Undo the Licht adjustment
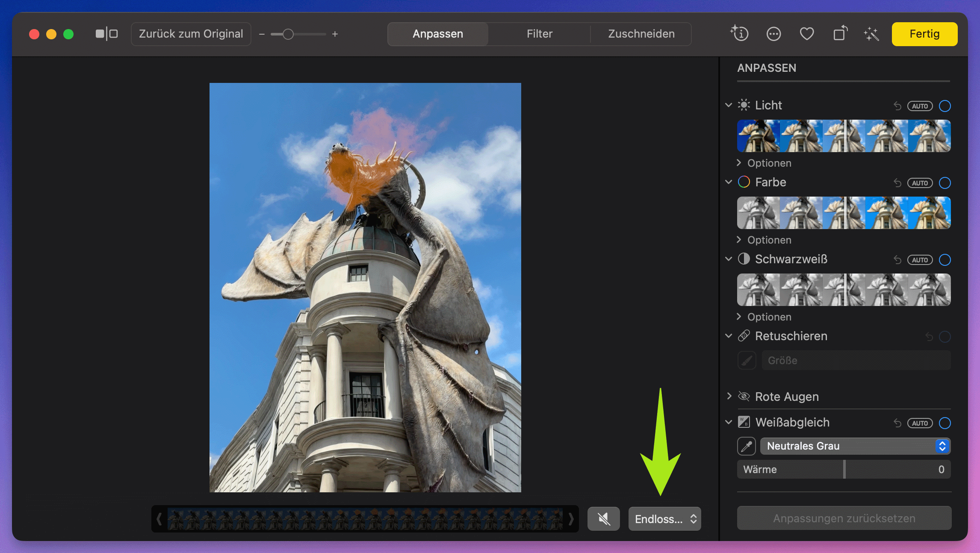The height and width of the screenshot is (553, 980). point(897,106)
